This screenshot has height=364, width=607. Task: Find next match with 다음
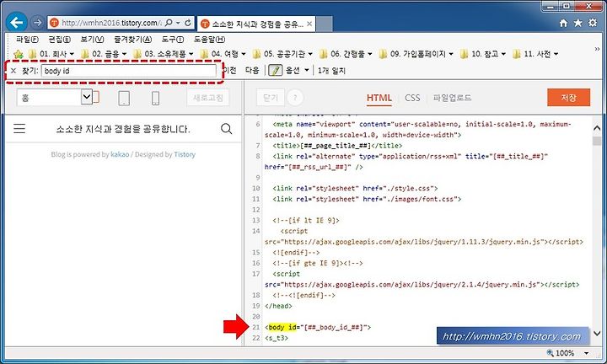point(252,71)
